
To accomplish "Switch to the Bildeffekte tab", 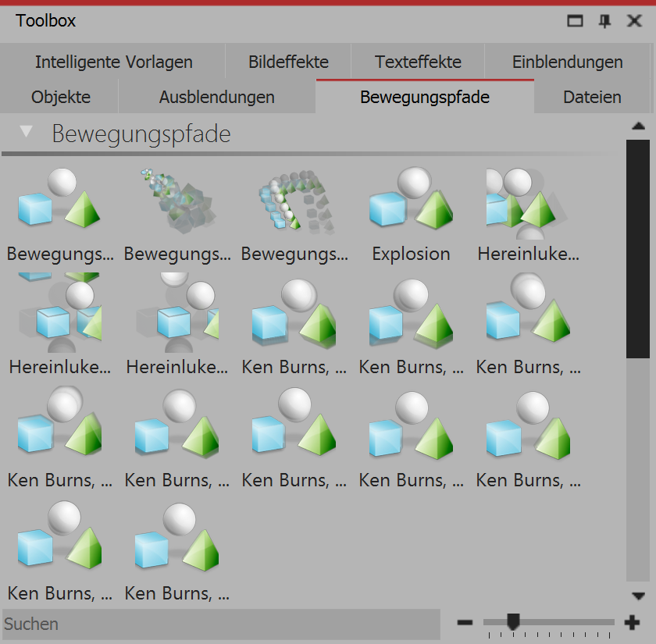I will point(287,62).
